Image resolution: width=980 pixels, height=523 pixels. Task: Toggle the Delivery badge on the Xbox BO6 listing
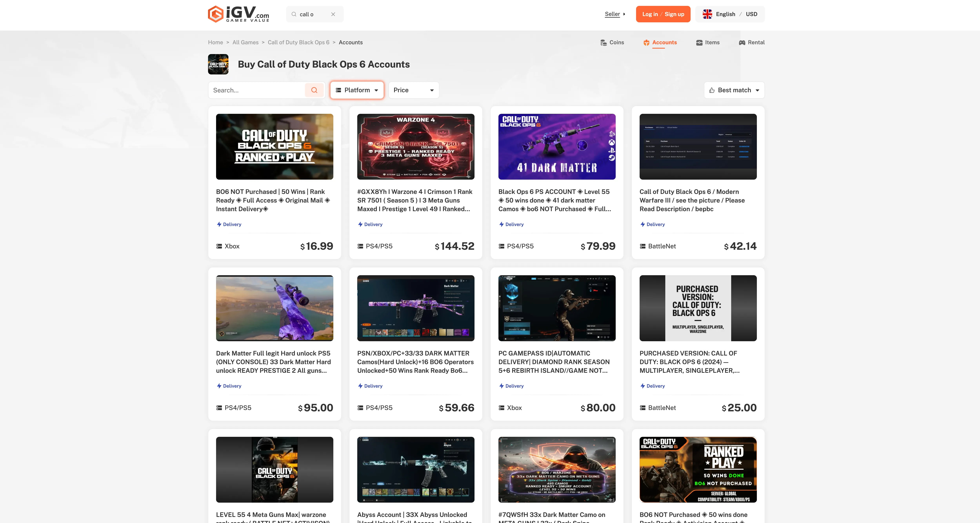[229, 224]
